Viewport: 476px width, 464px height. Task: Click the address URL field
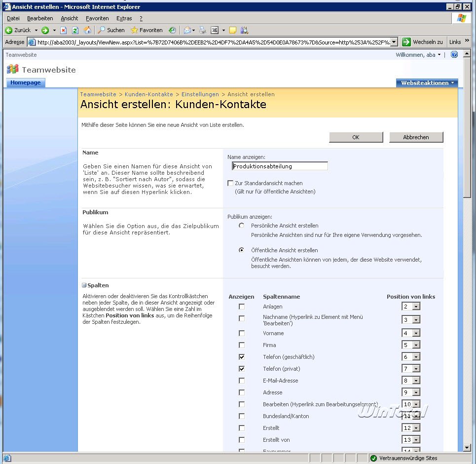tap(214, 42)
